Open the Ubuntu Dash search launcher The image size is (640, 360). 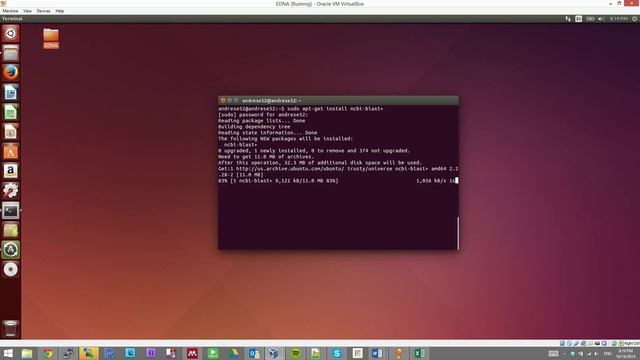tap(11, 33)
